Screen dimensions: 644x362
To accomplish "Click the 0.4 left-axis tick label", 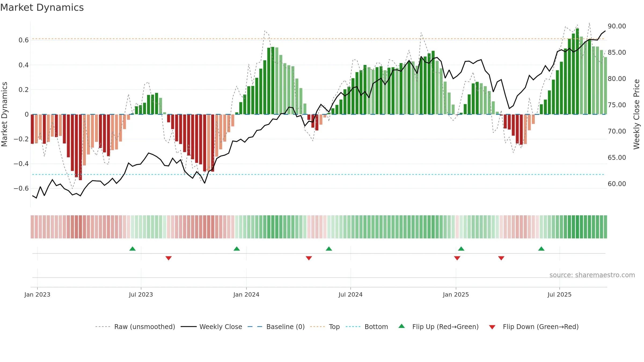I will coord(24,65).
